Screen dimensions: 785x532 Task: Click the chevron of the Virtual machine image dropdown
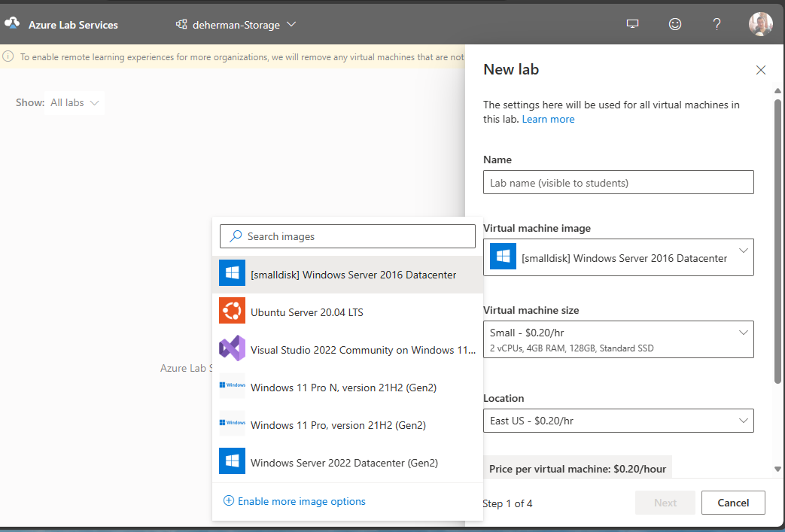point(744,251)
